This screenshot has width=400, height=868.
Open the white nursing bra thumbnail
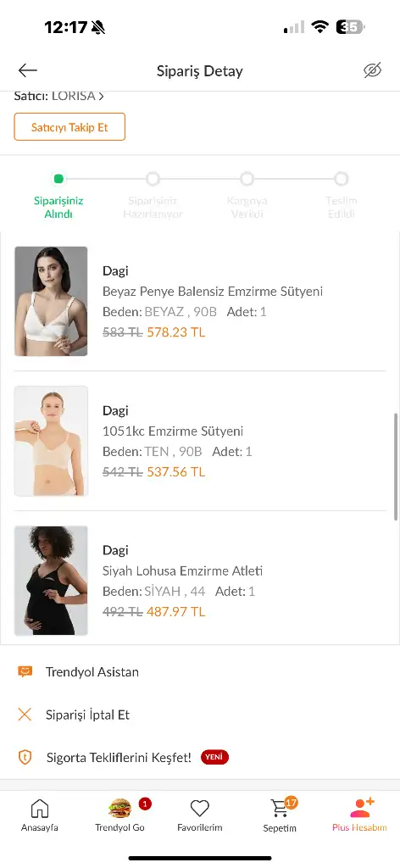[51, 301]
